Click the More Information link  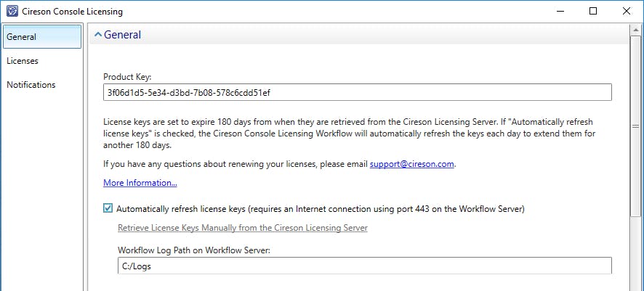tap(140, 183)
